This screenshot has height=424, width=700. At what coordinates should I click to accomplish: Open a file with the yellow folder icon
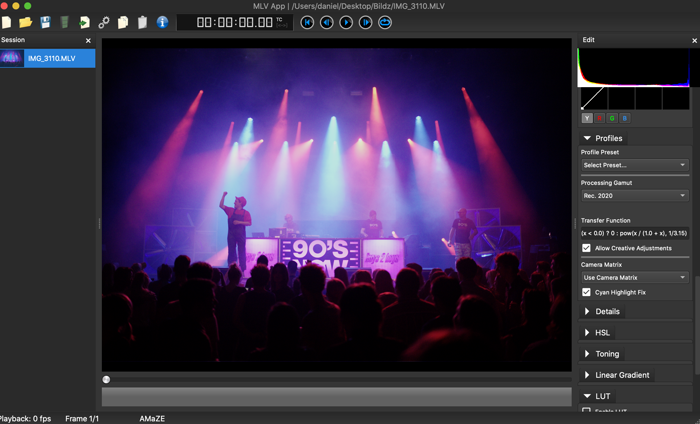[x=25, y=22]
